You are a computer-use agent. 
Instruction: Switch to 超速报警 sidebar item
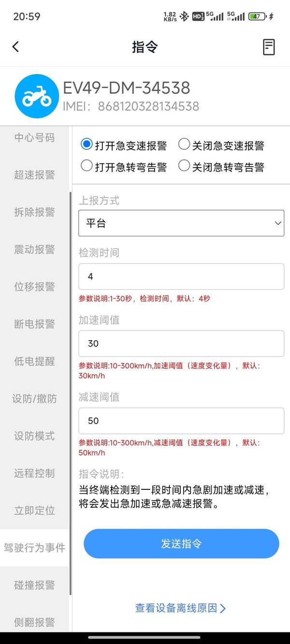[34, 175]
